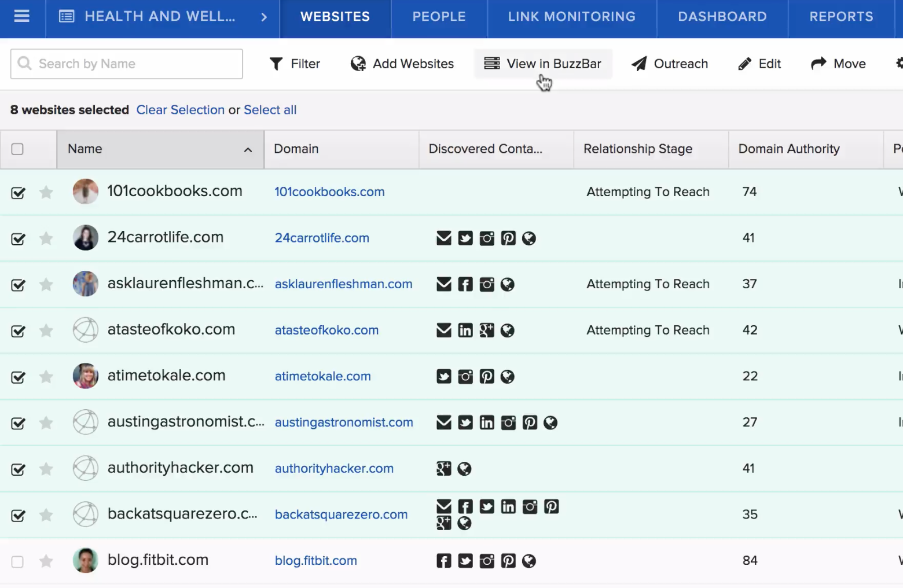Viewport: 903px width, 588px height.
Task: Toggle the header select-all checkbox
Action: [x=17, y=149]
